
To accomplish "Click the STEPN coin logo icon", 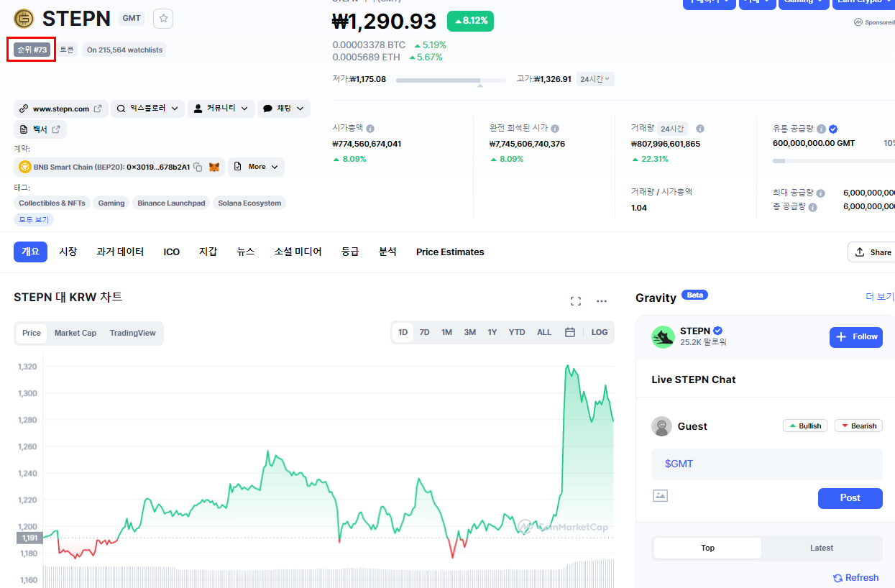I will coord(24,19).
